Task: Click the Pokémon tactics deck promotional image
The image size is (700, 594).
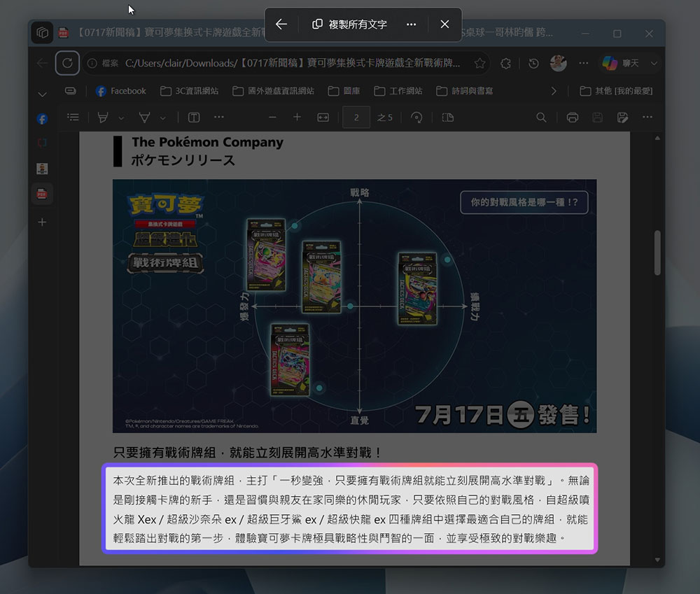Action: point(354,306)
